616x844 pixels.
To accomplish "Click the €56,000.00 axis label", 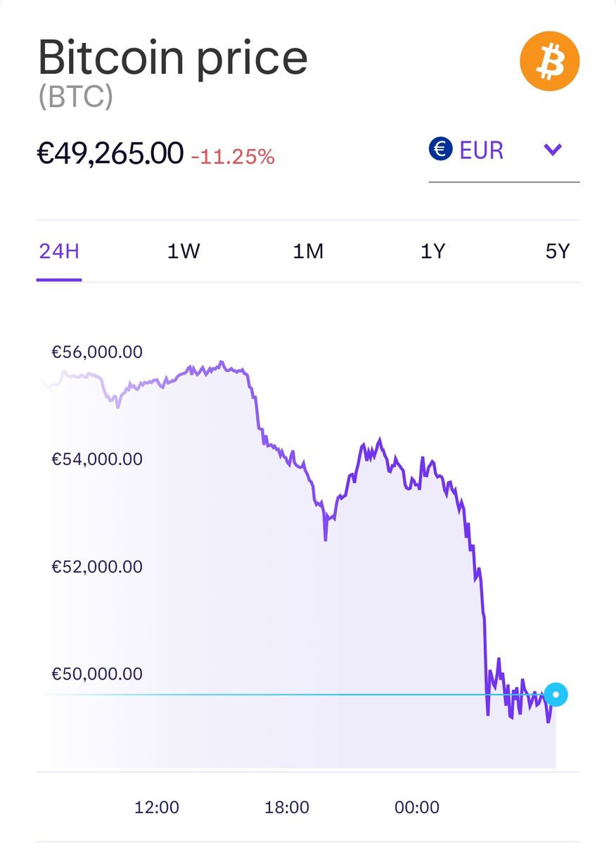I will [97, 352].
